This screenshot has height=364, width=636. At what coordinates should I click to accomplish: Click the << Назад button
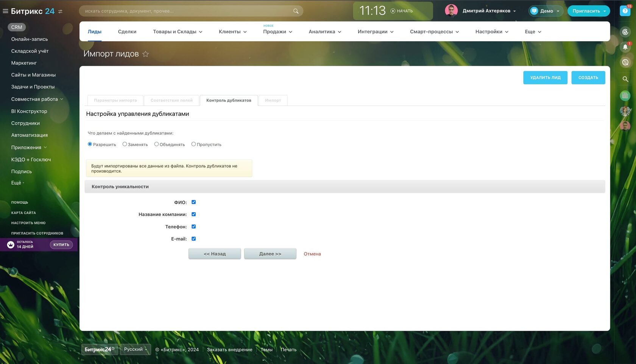215,254
